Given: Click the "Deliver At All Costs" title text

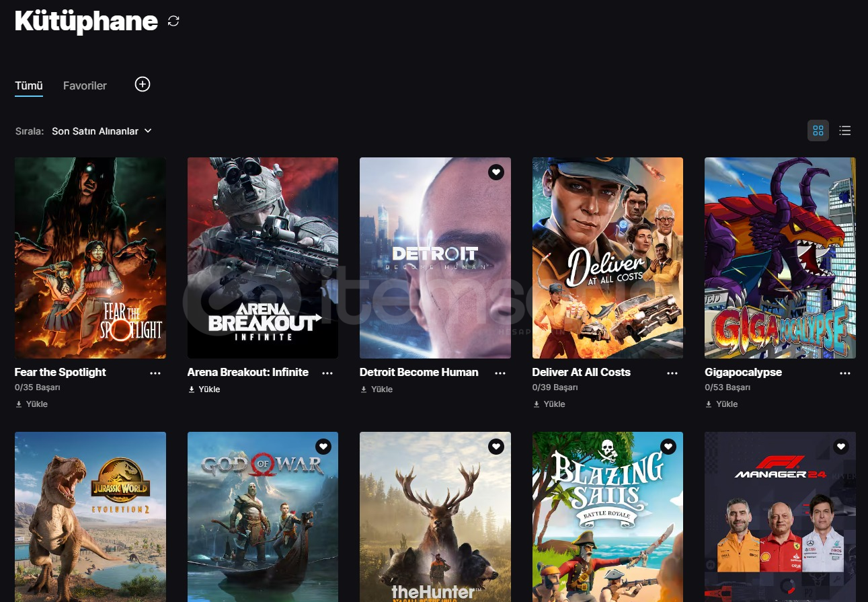Looking at the screenshot, I should [582, 373].
